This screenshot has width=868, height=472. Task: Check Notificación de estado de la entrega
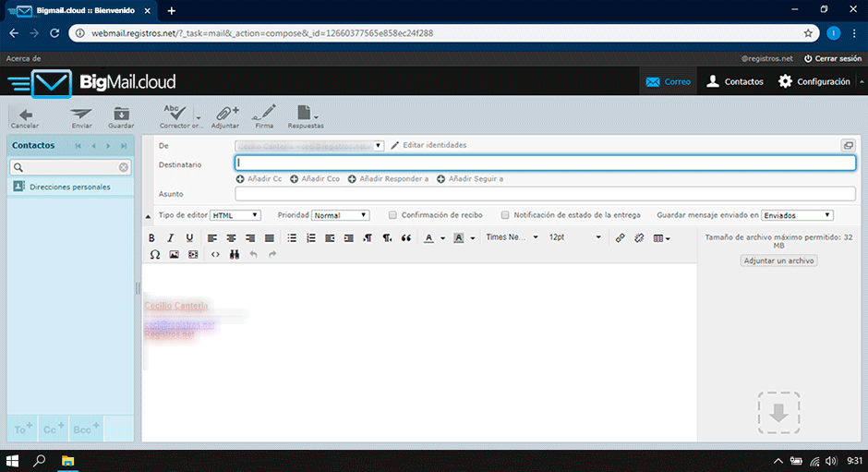[505, 215]
